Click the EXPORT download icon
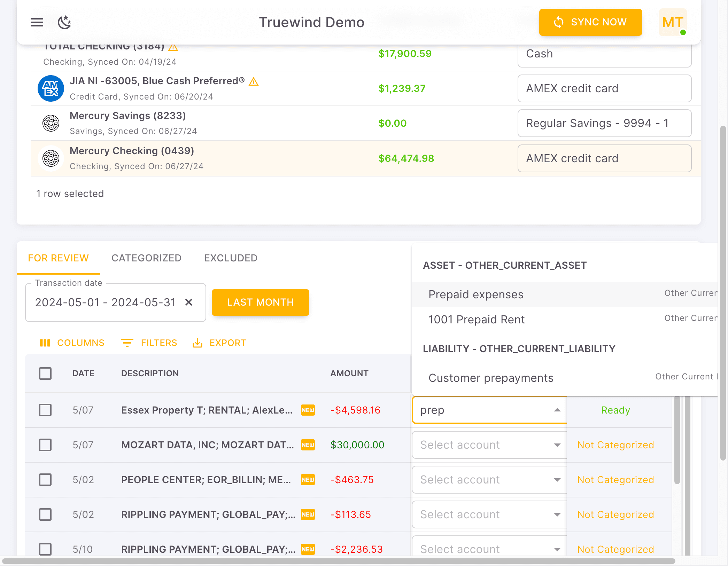728x566 pixels. coord(198,343)
